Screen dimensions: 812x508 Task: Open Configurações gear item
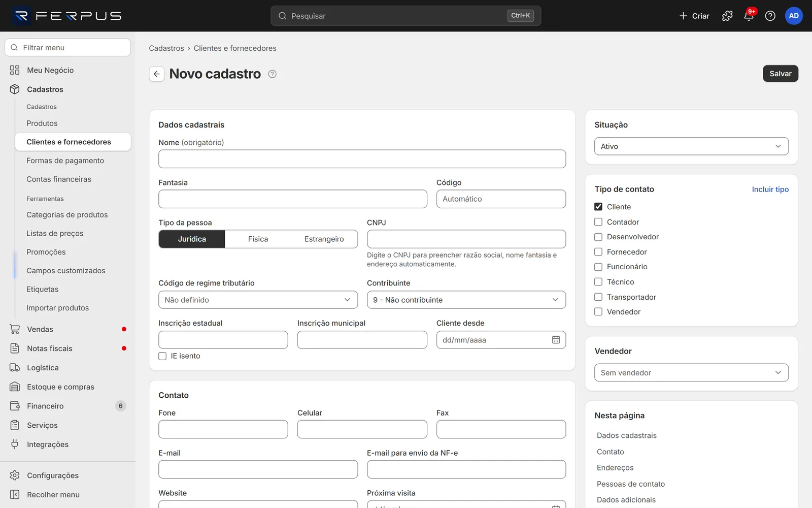(x=68, y=475)
